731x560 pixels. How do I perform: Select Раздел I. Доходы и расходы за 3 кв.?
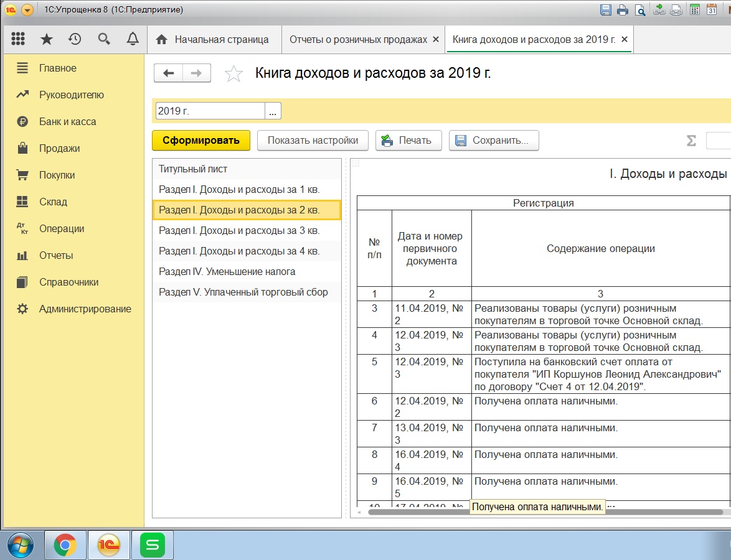coord(239,231)
